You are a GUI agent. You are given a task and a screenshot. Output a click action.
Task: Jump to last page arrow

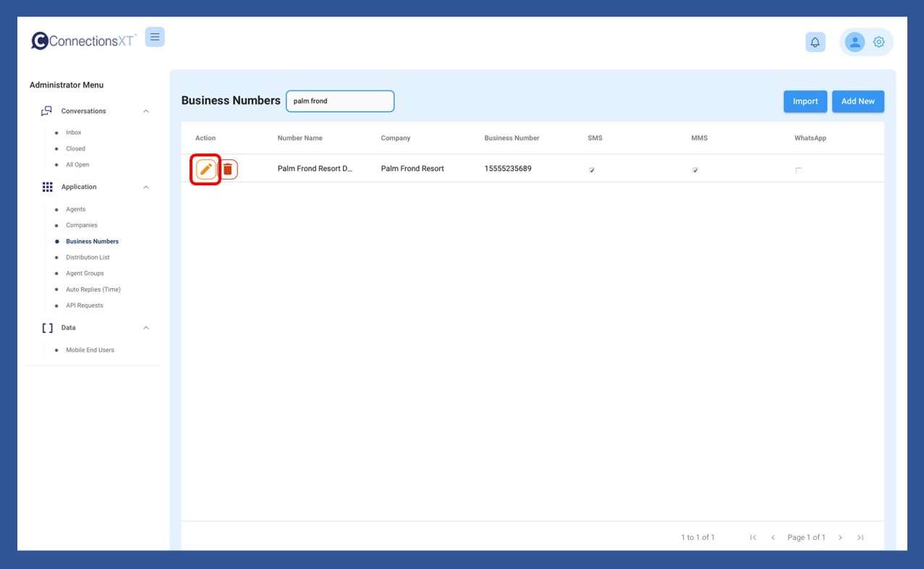tap(860, 537)
